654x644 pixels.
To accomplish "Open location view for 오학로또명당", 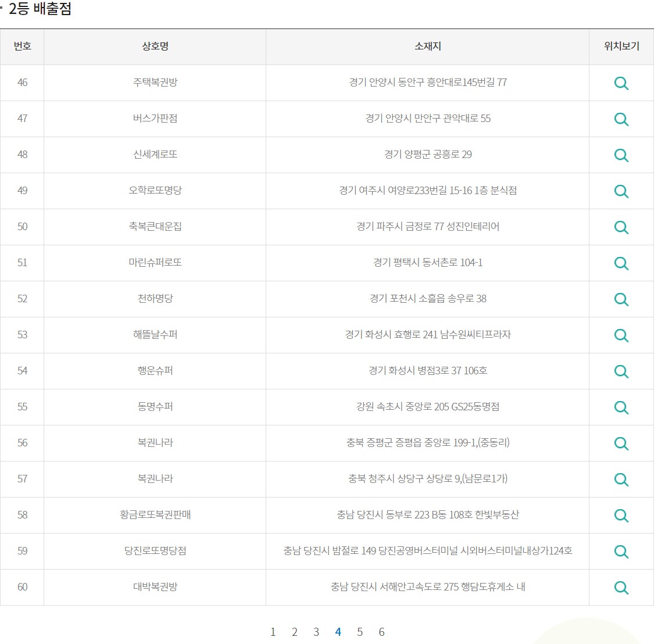I will [621, 191].
